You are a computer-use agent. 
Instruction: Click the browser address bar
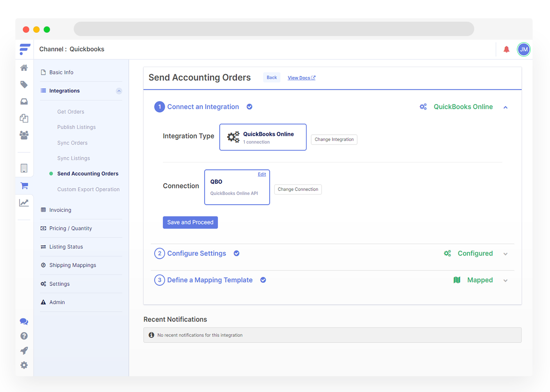tap(274, 29)
